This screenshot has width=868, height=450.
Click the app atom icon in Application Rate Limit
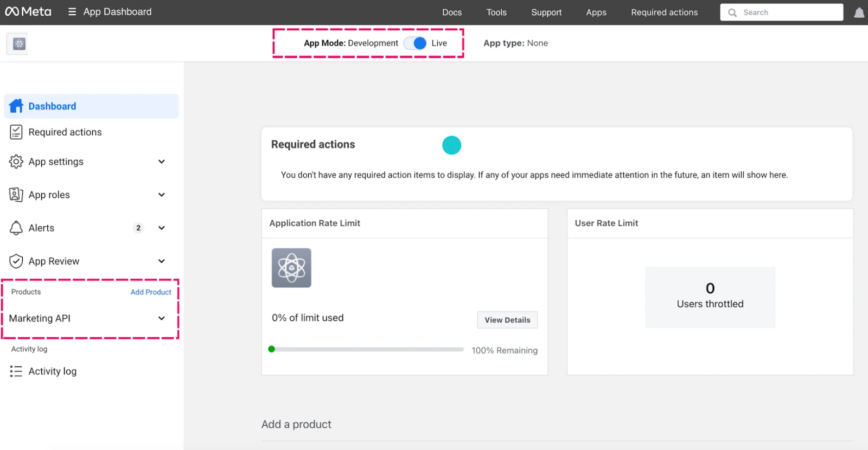pos(291,268)
